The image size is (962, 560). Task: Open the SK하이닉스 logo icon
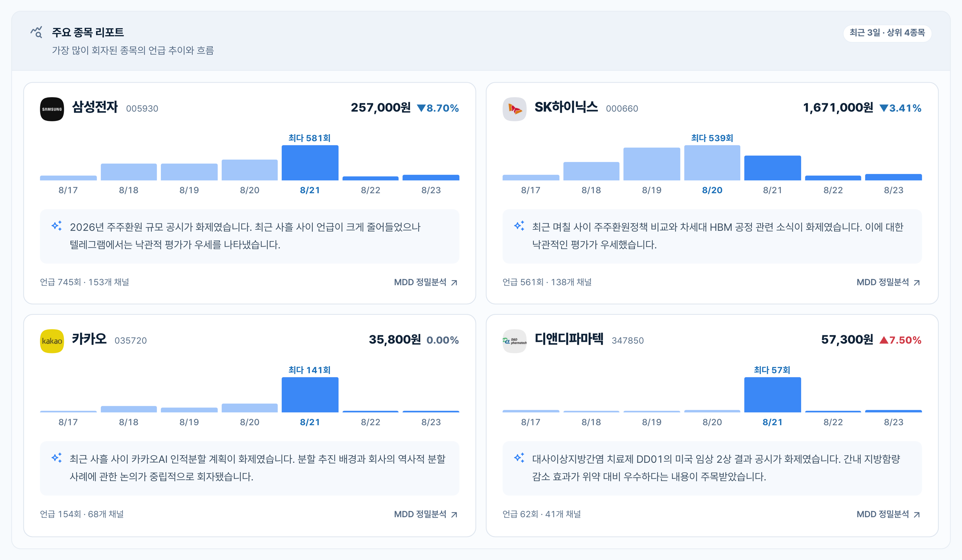click(x=514, y=109)
